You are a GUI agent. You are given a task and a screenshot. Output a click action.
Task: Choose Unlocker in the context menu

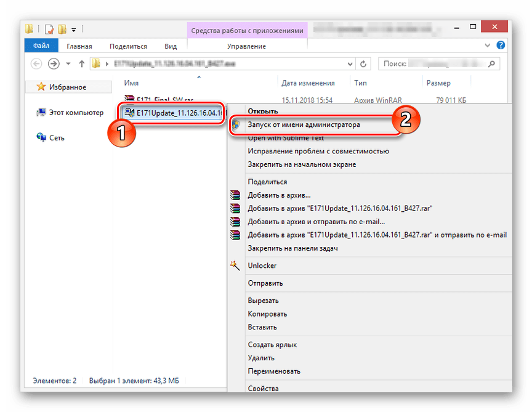(262, 265)
